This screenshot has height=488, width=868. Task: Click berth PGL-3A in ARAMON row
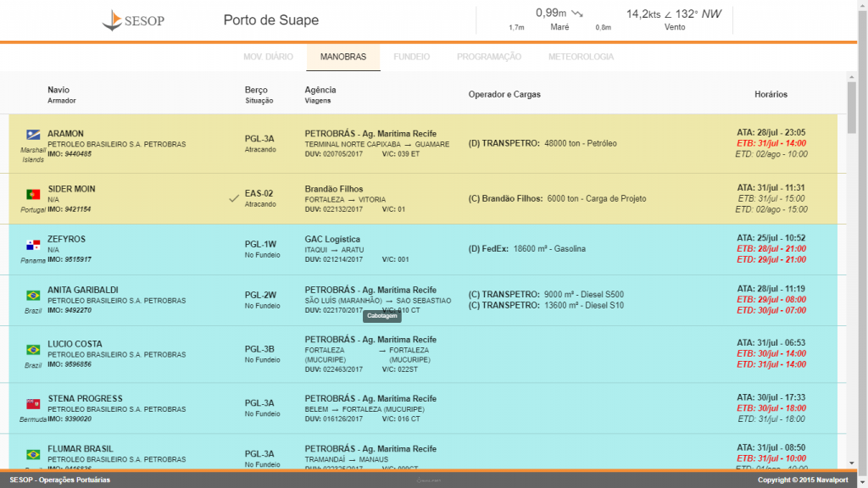pyautogui.click(x=259, y=138)
